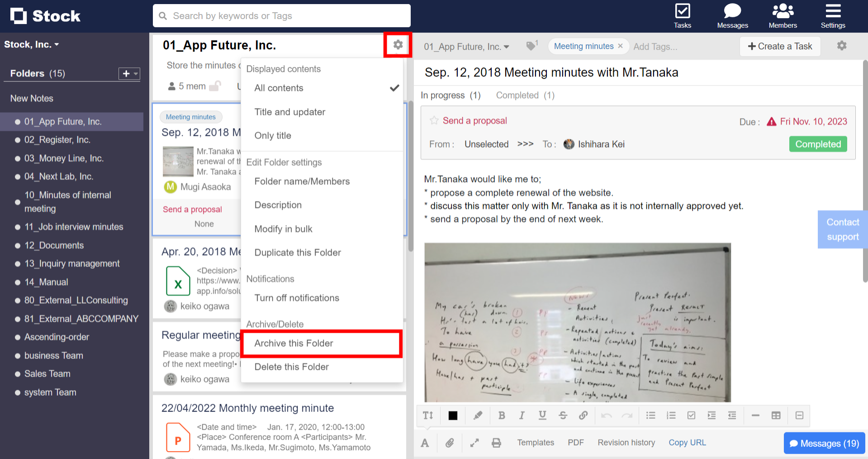
Task: Select the All contents display option
Action: pyautogui.click(x=279, y=88)
